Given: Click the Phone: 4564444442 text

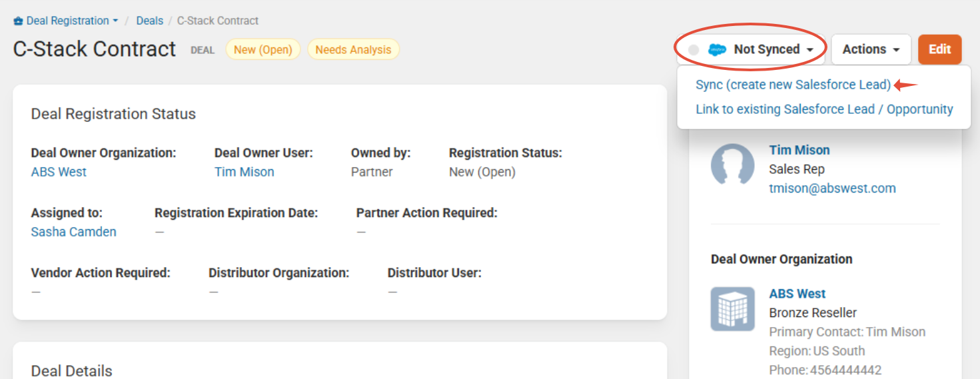Looking at the screenshot, I should pyautogui.click(x=825, y=370).
